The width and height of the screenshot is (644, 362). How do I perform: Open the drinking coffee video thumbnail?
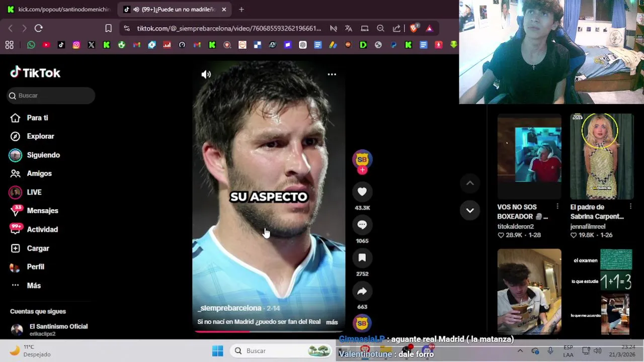(529, 292)
